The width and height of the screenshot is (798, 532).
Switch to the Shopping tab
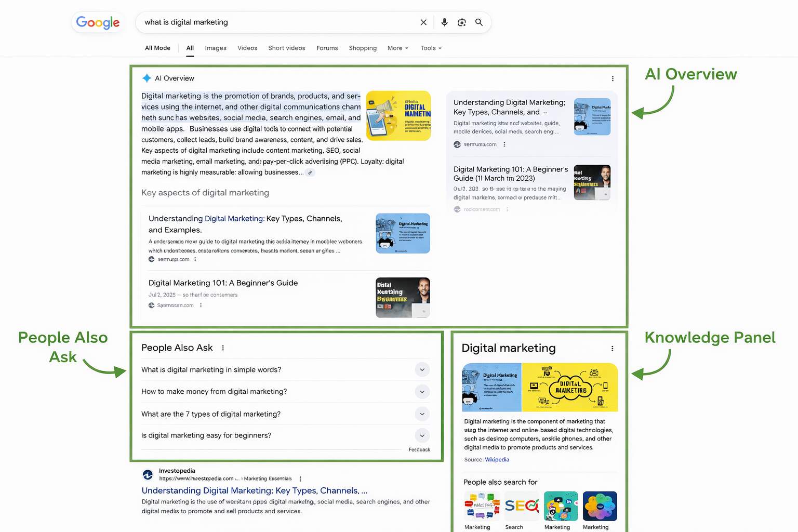click(x=362, y=48)
